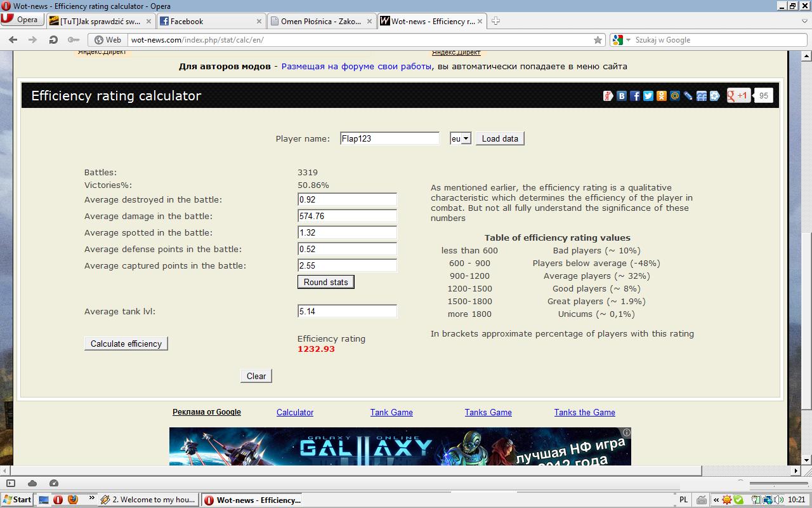The height and width of the screenshot is (508, 812).
Task: Edit Average captured points field
Action: 347,265
